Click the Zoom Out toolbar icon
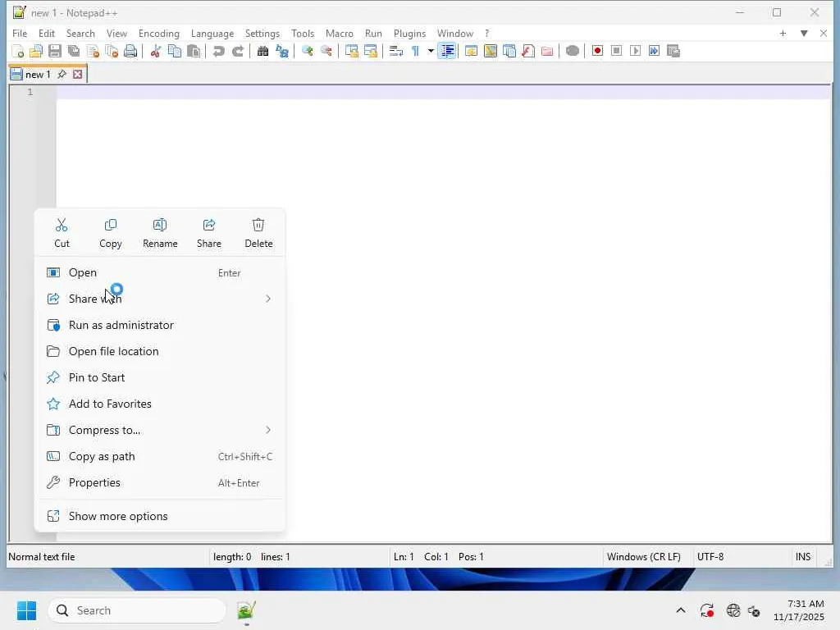The height and width of the screenshot is (630, 840). [x=326, y=52]
